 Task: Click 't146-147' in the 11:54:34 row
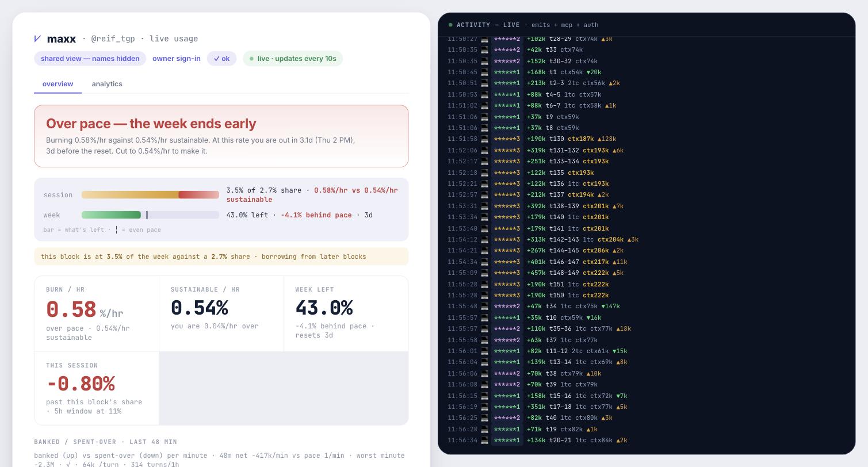coord(564,262)
